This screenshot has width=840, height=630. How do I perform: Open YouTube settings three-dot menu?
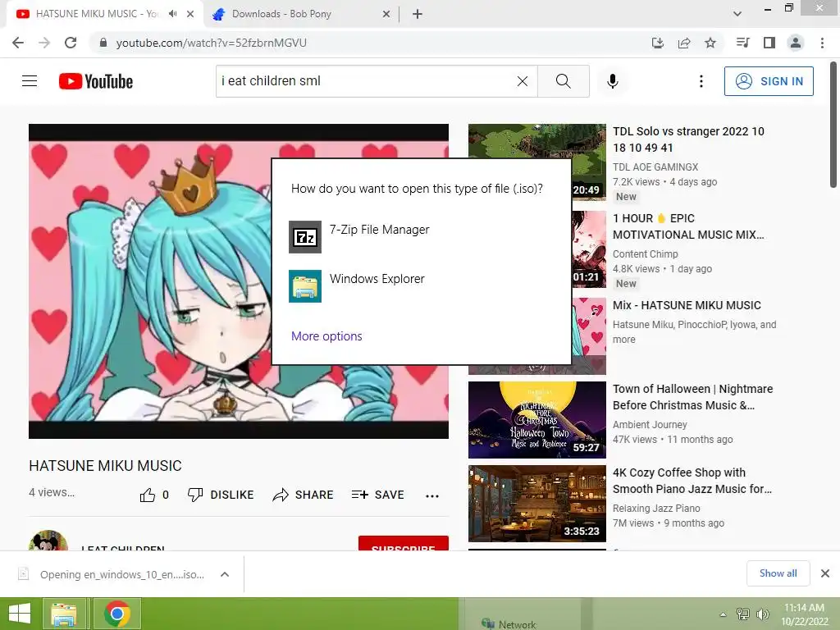click(x=701, y=81)
